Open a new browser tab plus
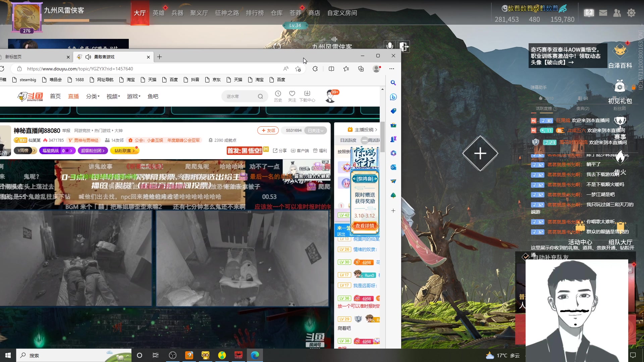Screen dimensions: 644x362 click(160, 57)
